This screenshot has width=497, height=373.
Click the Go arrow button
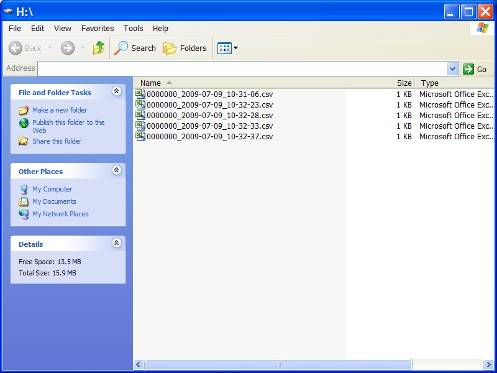pyautogui.click(x=468, y=69)
